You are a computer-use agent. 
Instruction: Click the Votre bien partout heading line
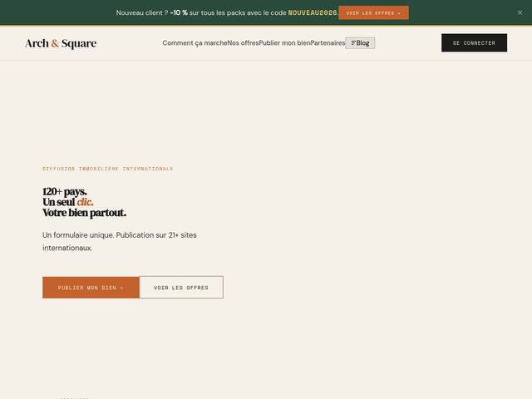[84, 213]
